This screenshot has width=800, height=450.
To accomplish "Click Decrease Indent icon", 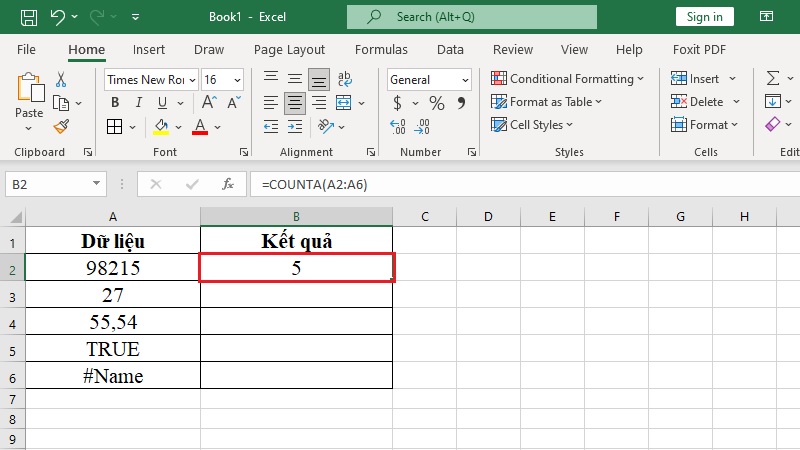I will [x=271, y=126].
